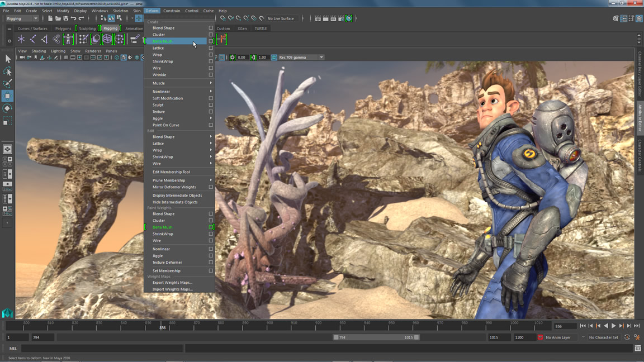Open Lattice create option box
644x362 pixels.
click(x=211, y=48)
